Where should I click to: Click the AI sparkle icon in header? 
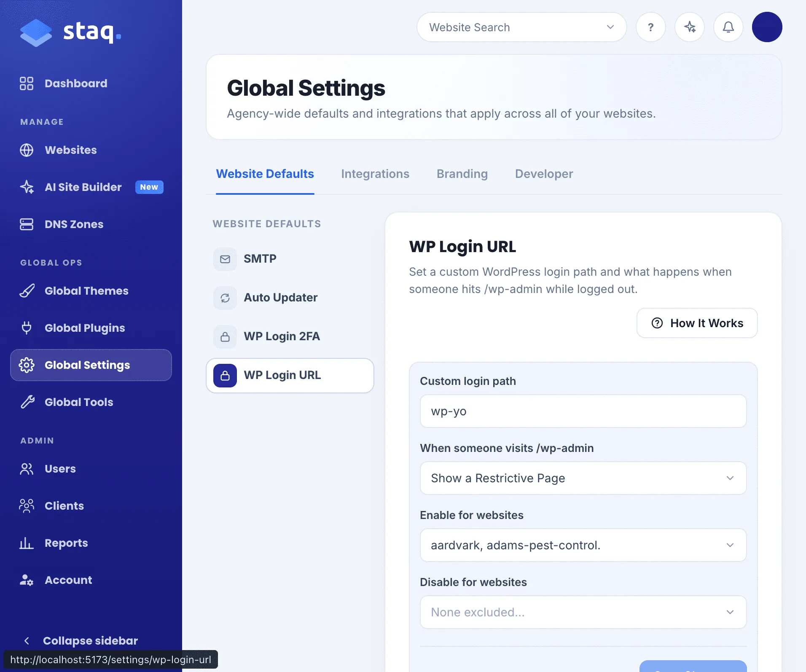690,27
